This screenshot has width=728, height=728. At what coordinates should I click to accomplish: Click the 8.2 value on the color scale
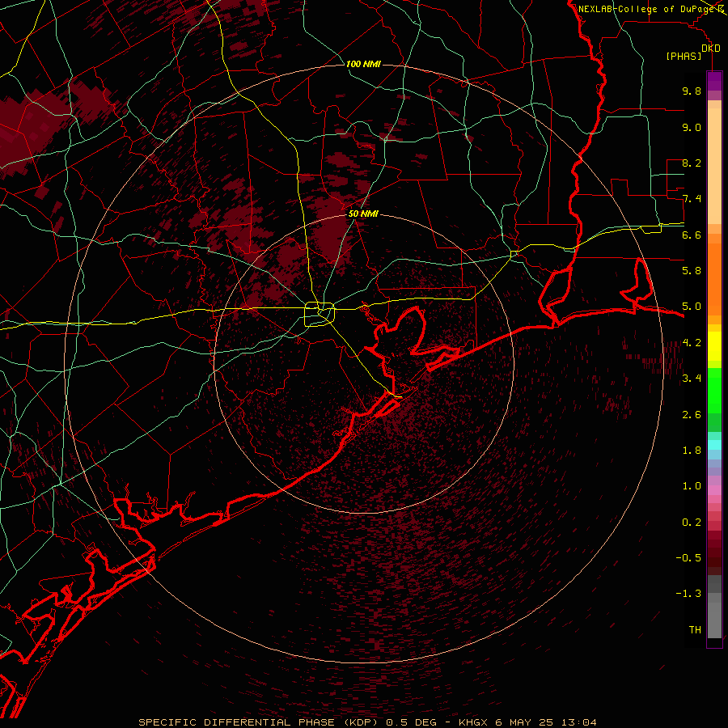[x=692, y=163]
